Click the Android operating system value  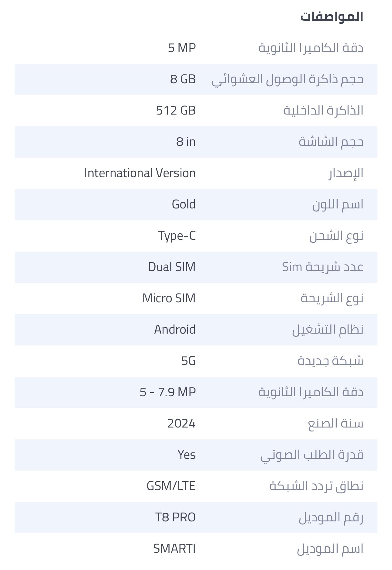pyautogui.click(x=175, y=329)
